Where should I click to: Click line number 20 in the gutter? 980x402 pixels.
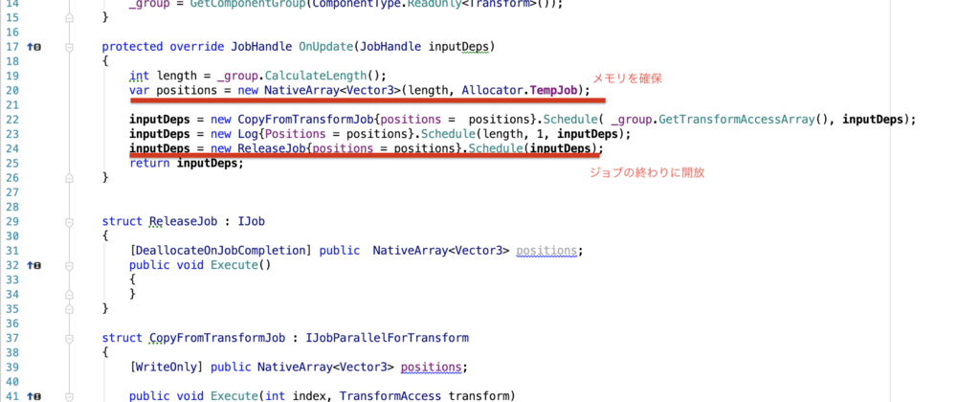click(x=12, y=91)
